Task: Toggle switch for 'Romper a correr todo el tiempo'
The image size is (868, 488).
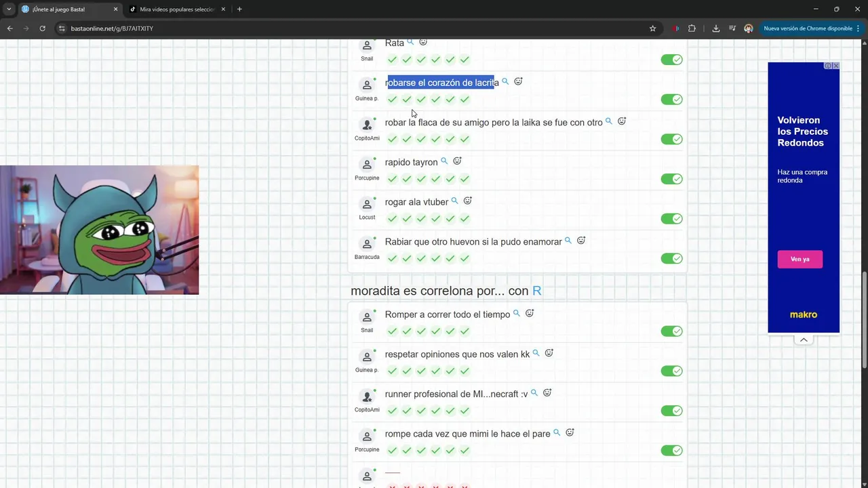Action: [x=671, y=331]
